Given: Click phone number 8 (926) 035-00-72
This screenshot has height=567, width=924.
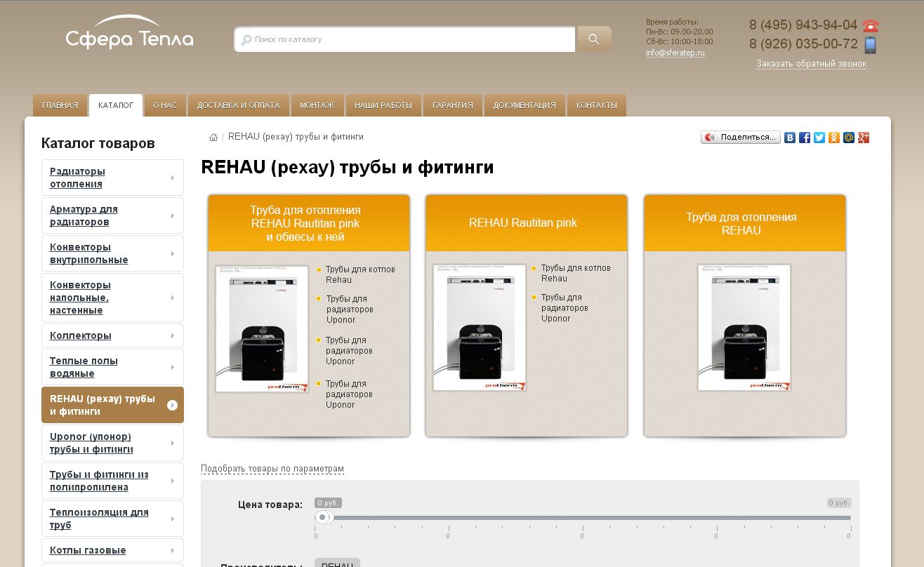Looking at the screenshot, I should click(803, 44).
